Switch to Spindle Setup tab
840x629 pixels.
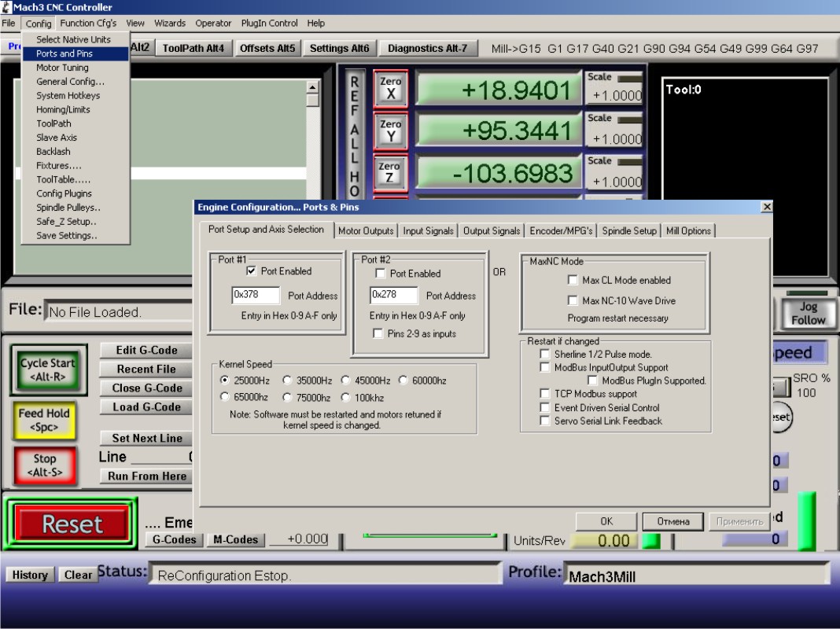pyautogui.click(x=629, y=231)
